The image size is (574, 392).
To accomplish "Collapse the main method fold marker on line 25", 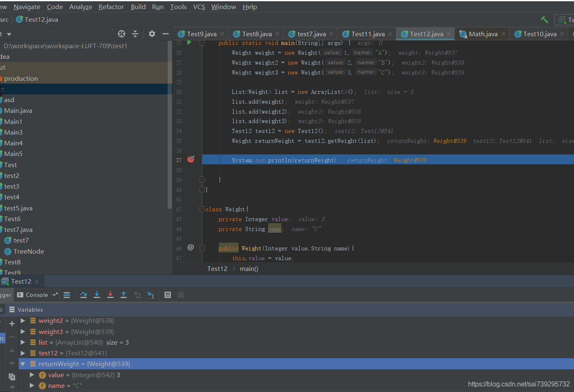I will pos(202,43).
